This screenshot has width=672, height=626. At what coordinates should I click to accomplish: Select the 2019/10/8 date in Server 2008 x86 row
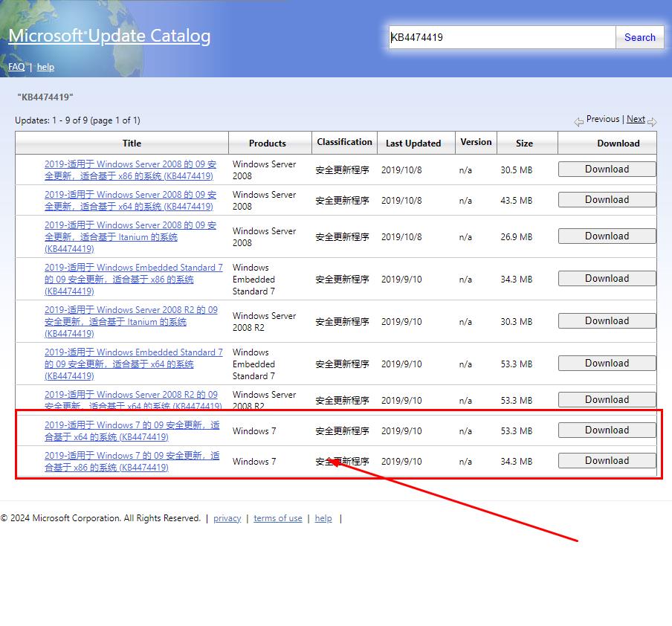point(401,170)
